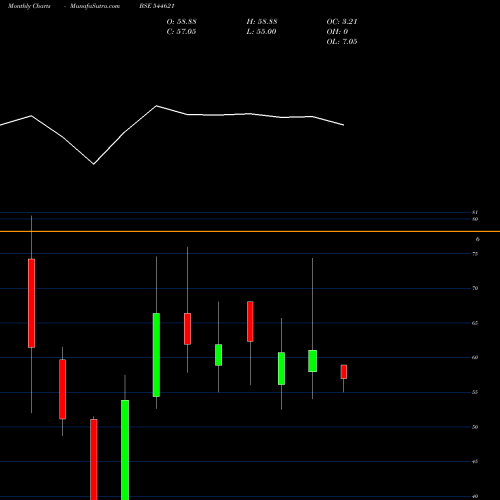Click the close value 'C: 57.05'

tap(181, 32)
